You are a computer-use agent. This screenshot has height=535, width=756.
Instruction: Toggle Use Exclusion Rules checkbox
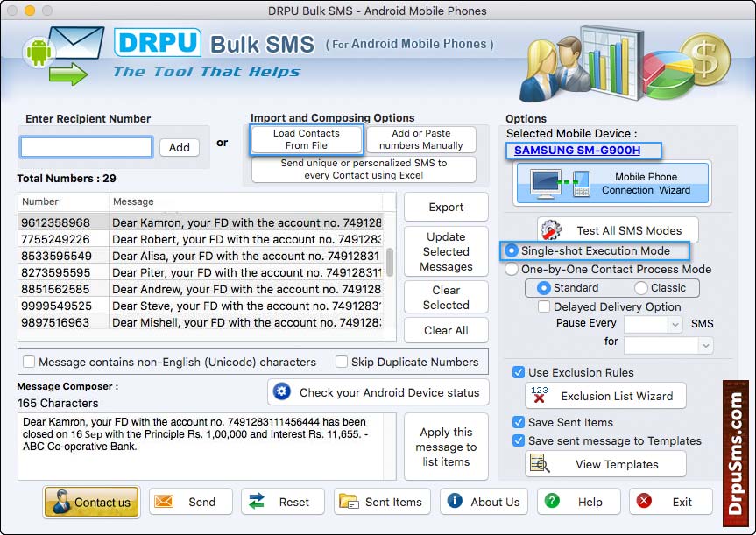coord(519,372)
